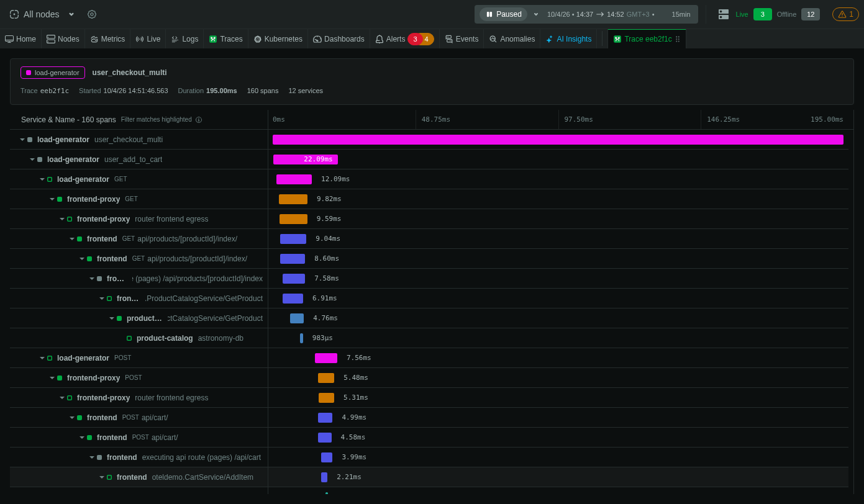Click the settings gear beside All nodes

click(92, 14)
